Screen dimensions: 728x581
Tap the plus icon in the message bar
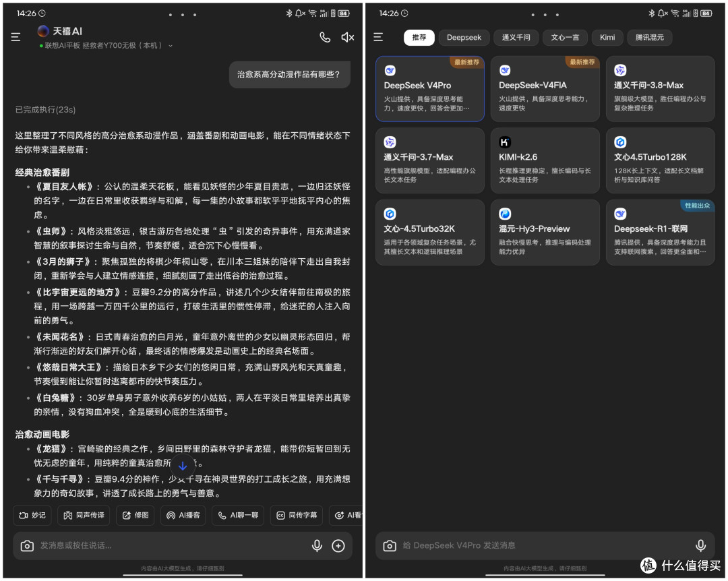pyautogui.click(x=338, y=546)
